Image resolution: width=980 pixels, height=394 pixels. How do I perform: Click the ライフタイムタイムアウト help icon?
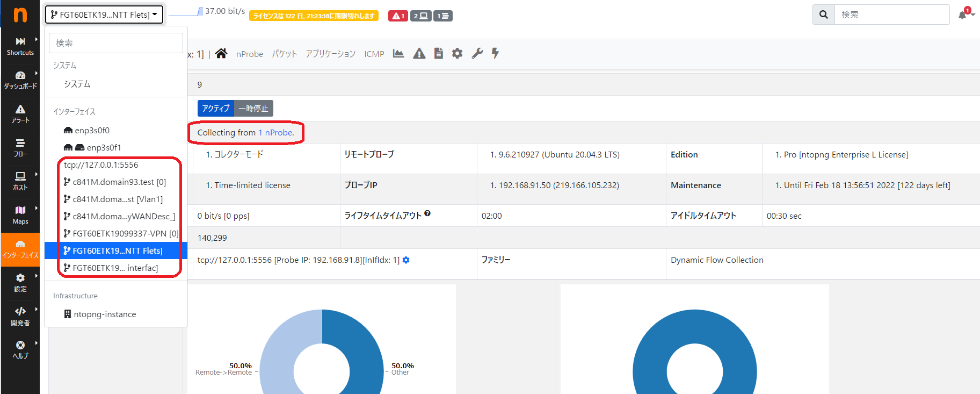coord(427,213)
